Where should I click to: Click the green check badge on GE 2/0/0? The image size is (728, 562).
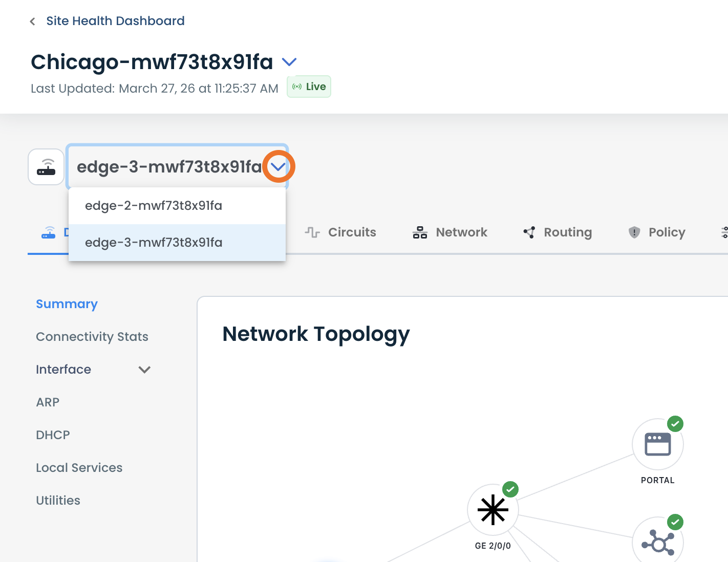coord(510,489)
